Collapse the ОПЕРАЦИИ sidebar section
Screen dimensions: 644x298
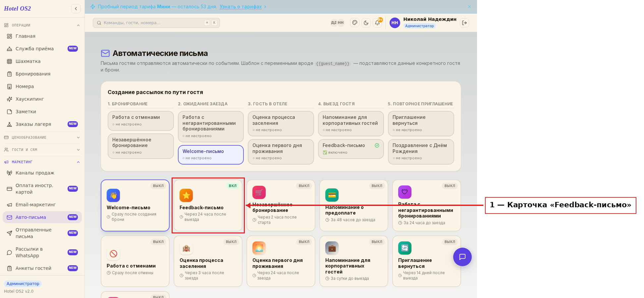[42, 25]
